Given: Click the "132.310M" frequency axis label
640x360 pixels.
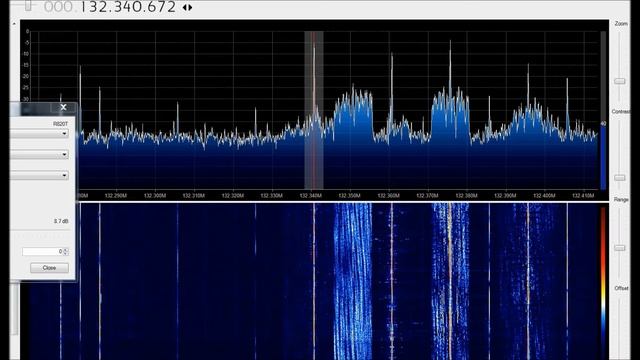Looking at the screenshot, I should click(x=193, y=196).
